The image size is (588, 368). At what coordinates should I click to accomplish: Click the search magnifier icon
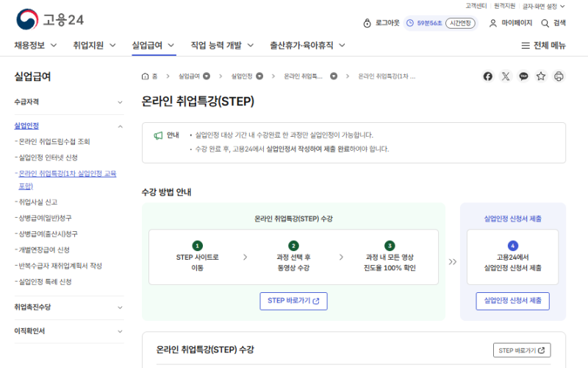545,24
